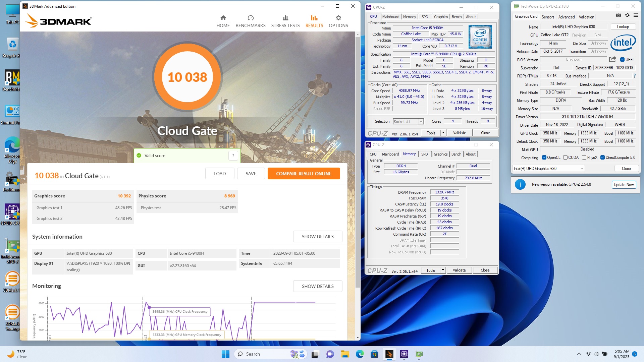Switch to SPD tab in lower CPU-Z
Viewport: 644px width, 362px height.
point(424,154)
